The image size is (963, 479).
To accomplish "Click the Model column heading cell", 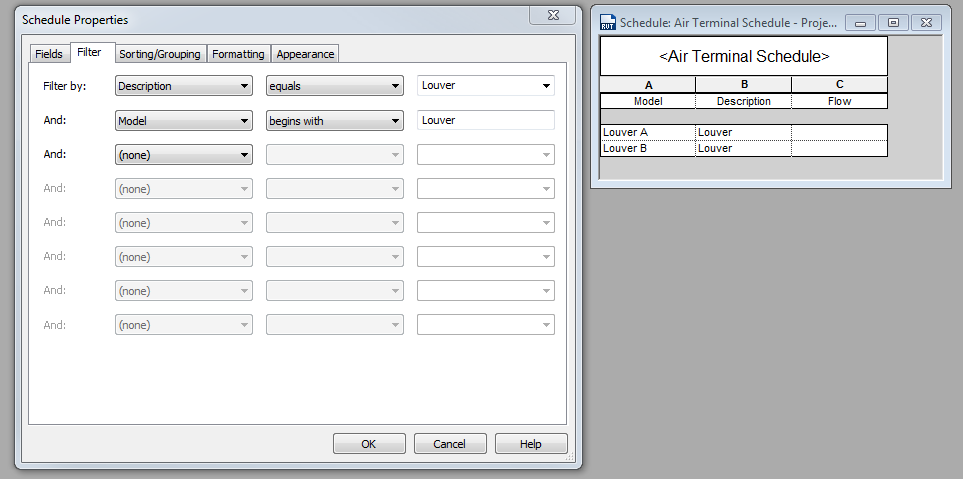I will [x=648, y=101].
